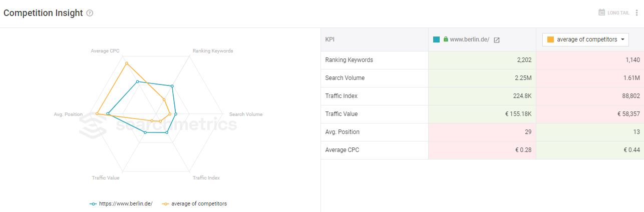Click the Ranking Keywords radar axis label
644x212 pixels.
(213, 50)
